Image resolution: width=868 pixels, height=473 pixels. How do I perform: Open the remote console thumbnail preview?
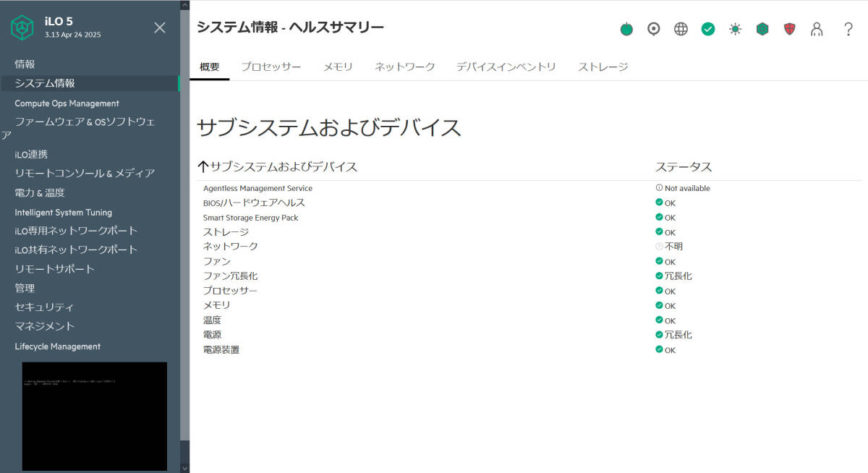point(95,416)
